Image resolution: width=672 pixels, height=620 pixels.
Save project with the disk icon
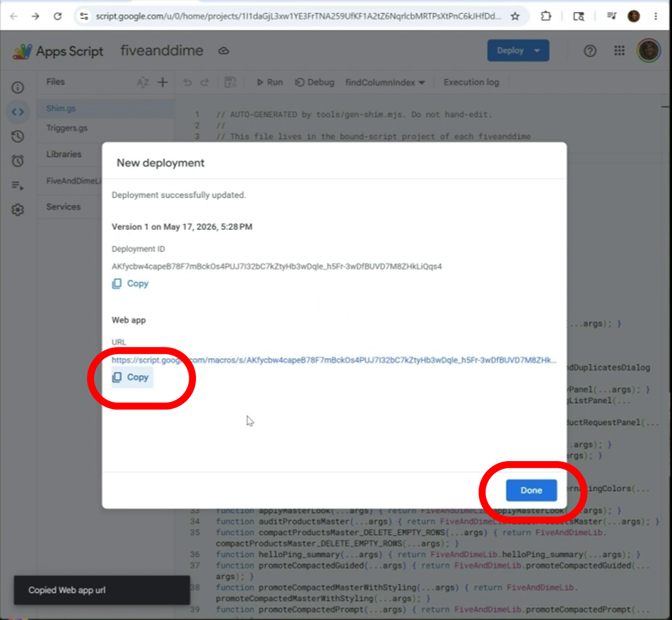(x=230, y=82)
